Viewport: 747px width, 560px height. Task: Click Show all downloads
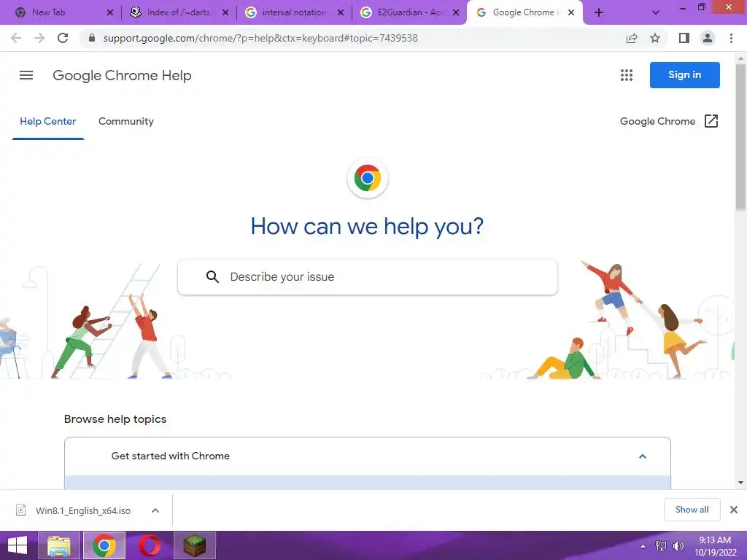[x=692, y=510]
